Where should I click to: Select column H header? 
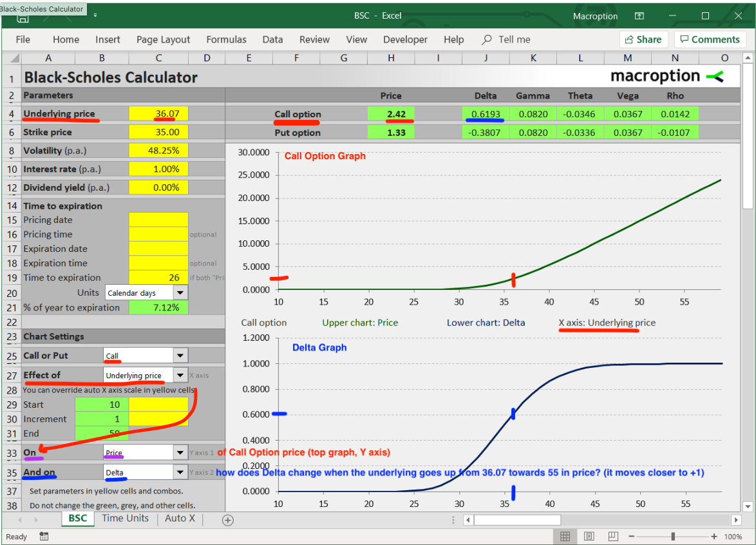pyautogui.click(x=391, y=58)
